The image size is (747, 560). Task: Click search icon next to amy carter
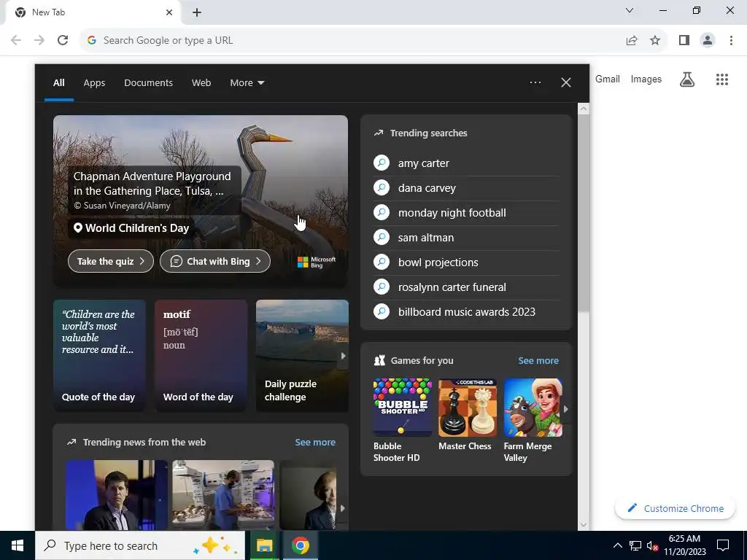(x=381, y=163)
